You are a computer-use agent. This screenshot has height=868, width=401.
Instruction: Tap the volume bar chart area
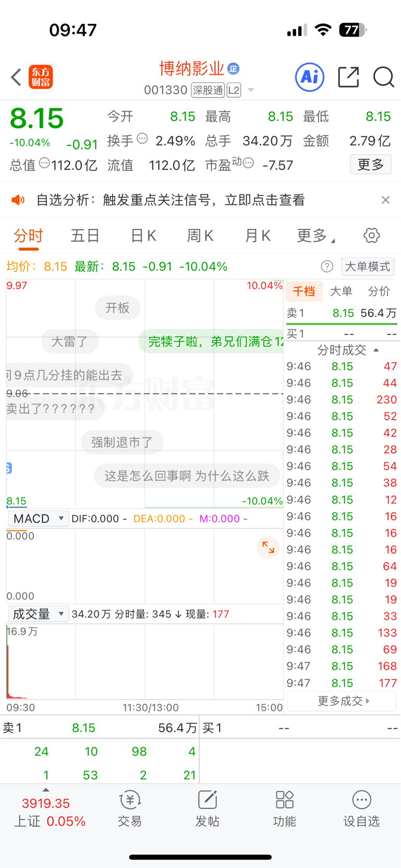[145, 662]
